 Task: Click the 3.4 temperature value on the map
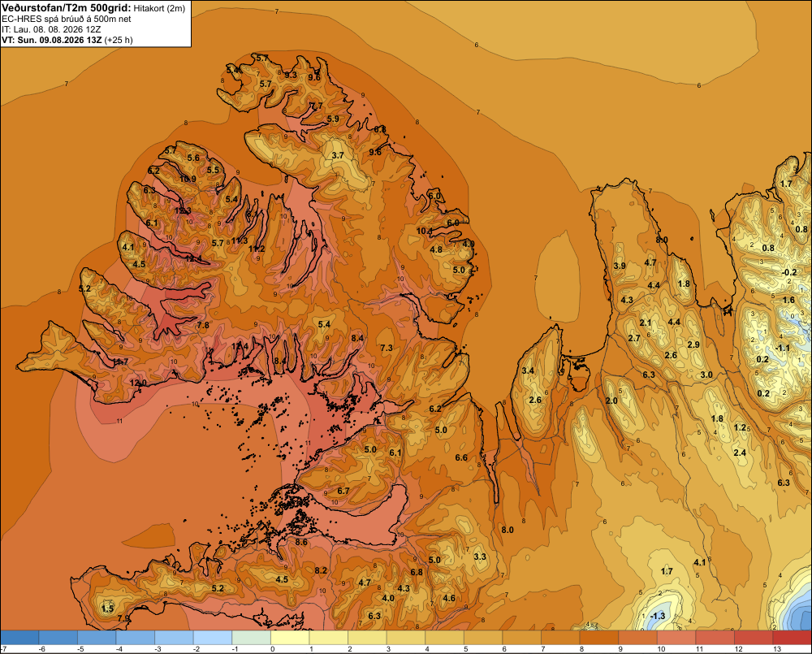(528, 371)
